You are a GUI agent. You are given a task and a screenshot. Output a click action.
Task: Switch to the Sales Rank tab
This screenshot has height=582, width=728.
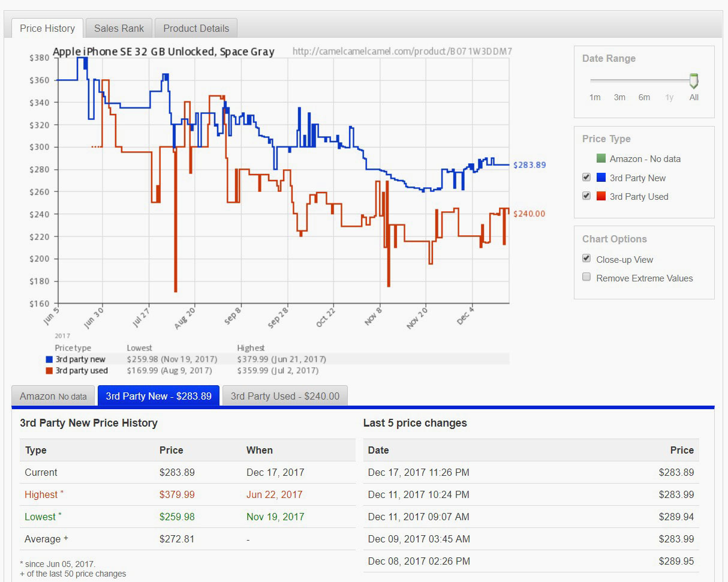[x=119, y=28]
